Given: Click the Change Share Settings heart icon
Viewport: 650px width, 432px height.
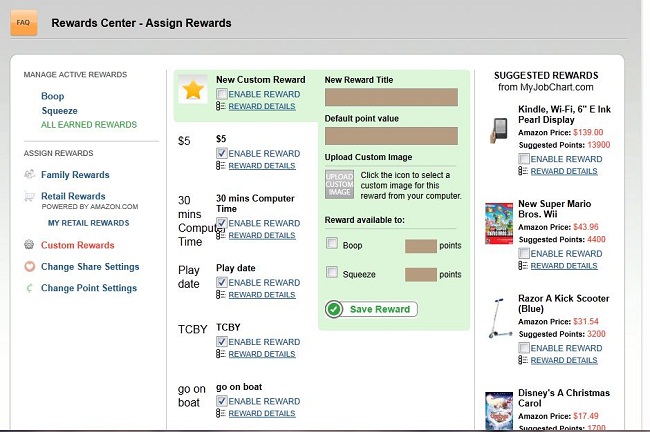Looking at the screenshot, I should 29,267.
